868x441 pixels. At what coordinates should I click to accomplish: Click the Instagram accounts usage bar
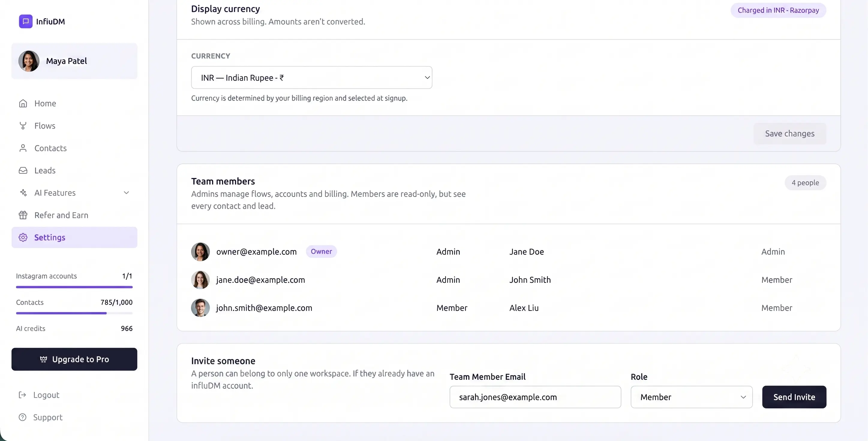(x=74, y=287)
